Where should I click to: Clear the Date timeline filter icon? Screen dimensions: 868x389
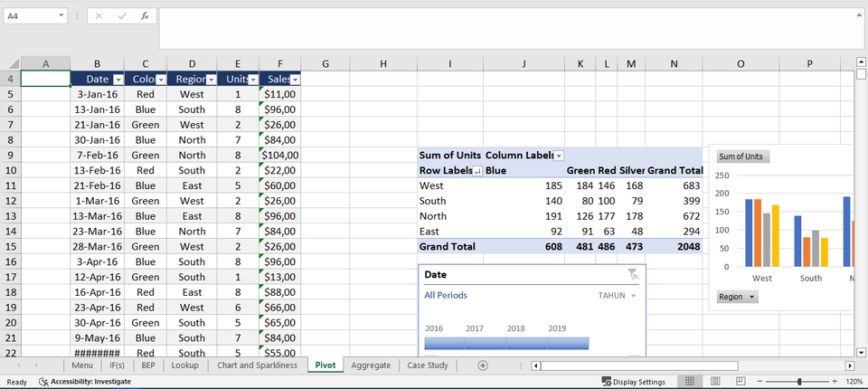tap(633, 274)
